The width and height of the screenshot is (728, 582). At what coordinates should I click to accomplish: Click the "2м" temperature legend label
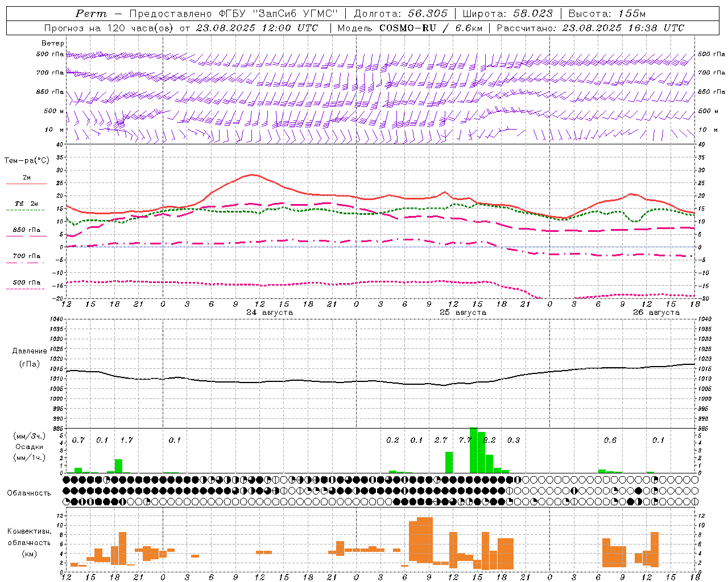27,178
